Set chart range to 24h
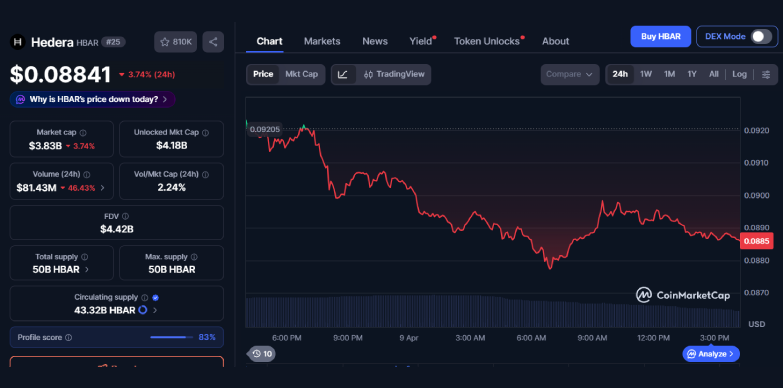This screenshot has height=388, width=783. point(620,74)
